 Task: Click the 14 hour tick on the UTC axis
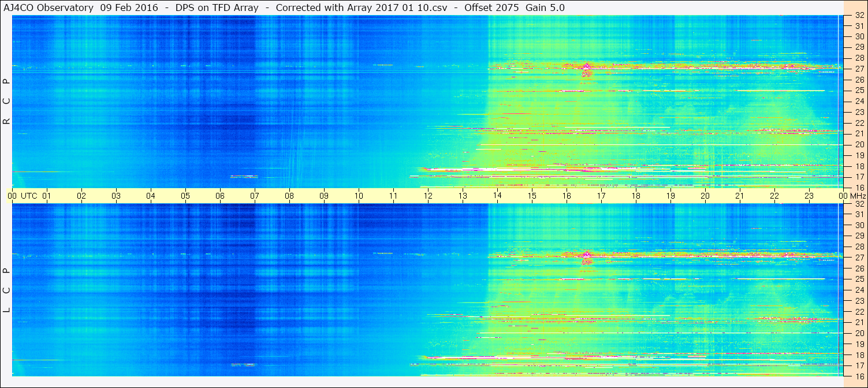pyautogui.click(x=497, y=196)
